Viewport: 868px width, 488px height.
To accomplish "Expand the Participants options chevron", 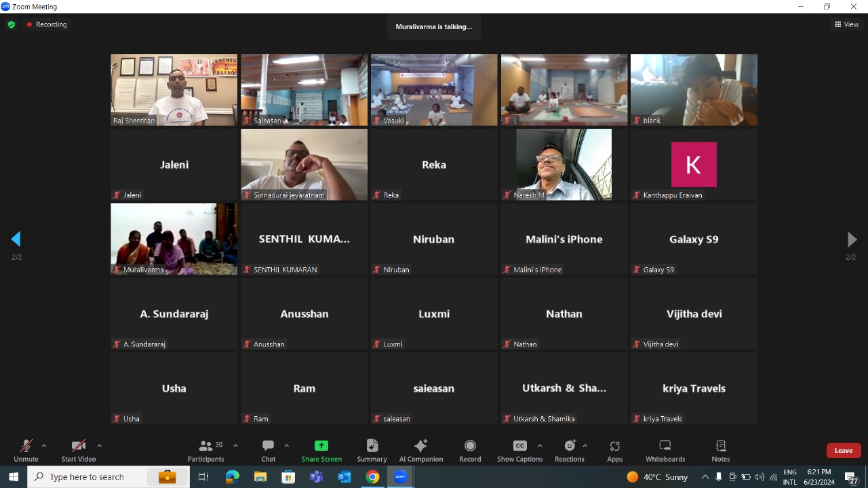I will click(235, 445).
